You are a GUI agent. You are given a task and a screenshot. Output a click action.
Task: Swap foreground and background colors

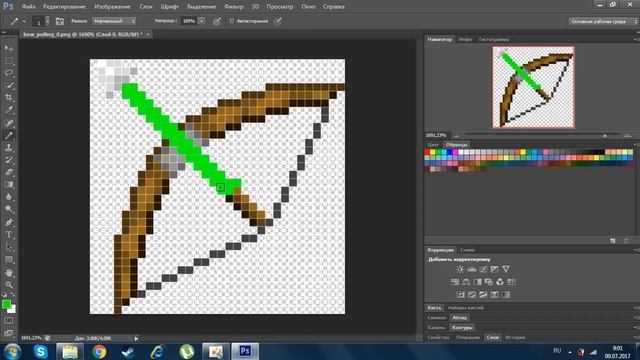pyautogui.click(x=13, y=294)
